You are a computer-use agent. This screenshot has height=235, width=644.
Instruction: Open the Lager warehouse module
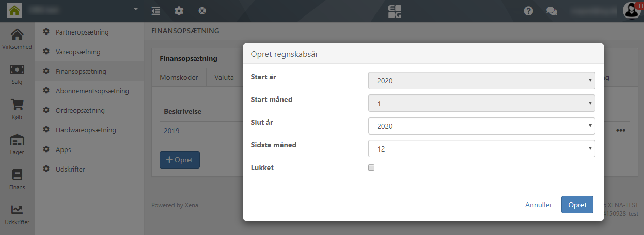point(17,144)
